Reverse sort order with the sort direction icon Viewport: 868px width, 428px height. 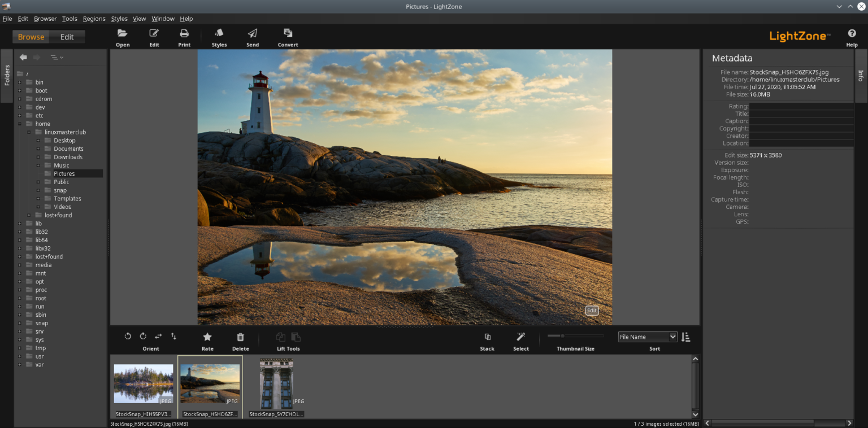point(685,337)
